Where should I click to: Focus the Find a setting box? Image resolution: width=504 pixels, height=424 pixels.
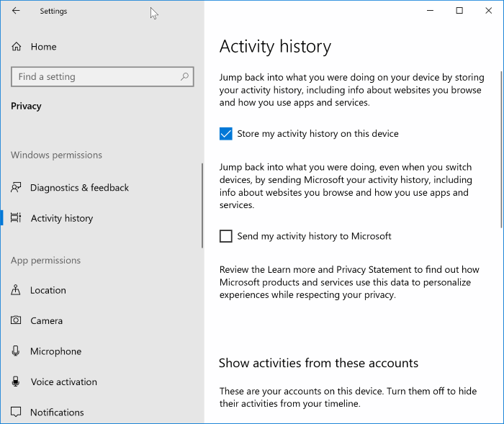coord(102,76)
